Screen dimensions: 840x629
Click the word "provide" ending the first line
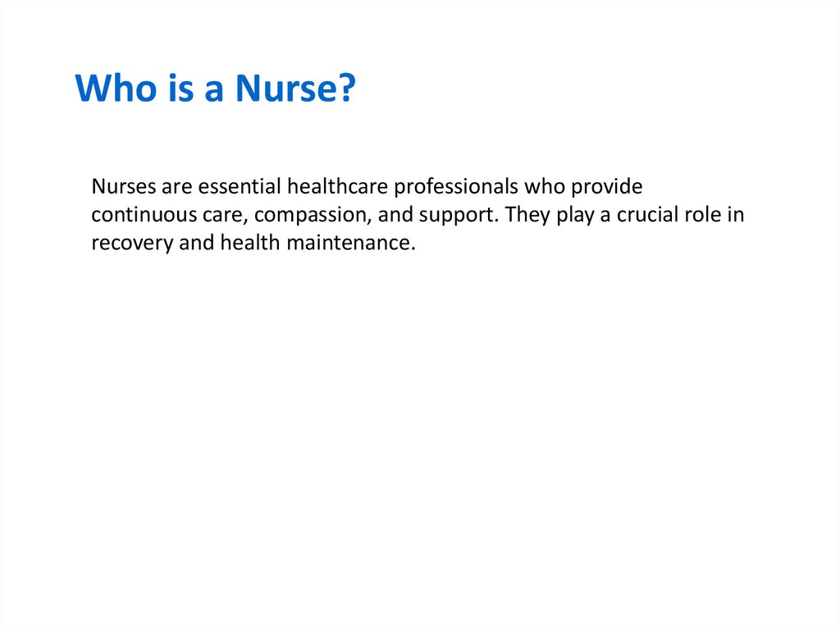608,186
